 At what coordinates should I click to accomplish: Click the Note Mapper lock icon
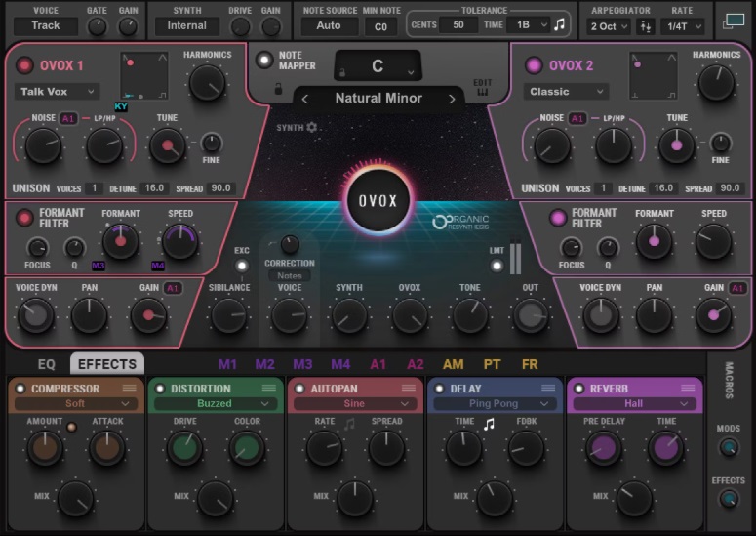[278, 88]
